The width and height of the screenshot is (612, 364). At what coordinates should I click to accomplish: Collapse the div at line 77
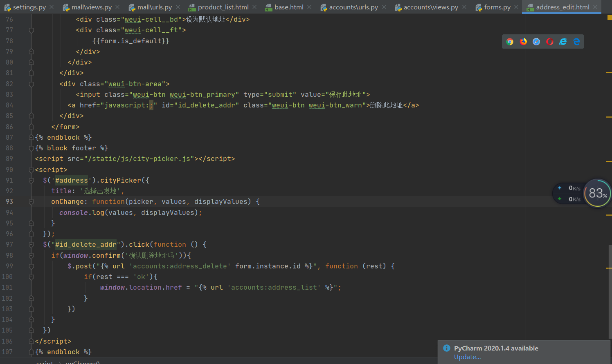click(31, 30)
